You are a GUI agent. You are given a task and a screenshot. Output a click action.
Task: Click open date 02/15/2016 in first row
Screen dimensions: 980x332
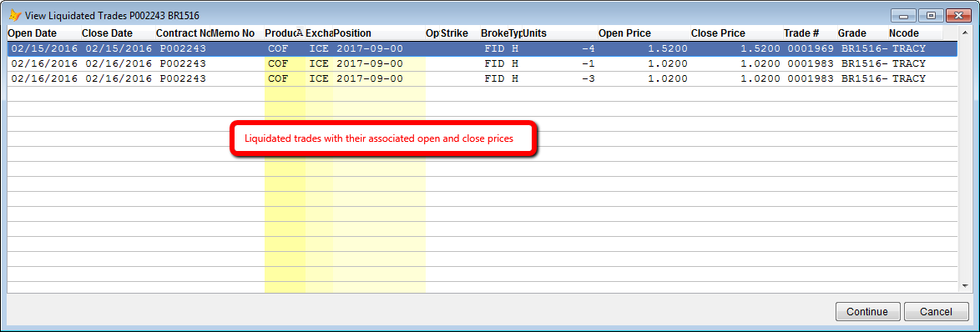(44, 48)
